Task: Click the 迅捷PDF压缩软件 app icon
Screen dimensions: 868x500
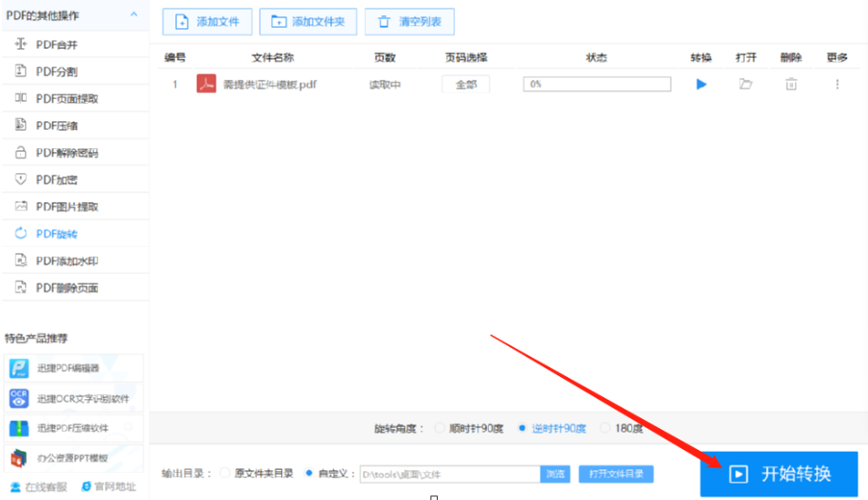Action: tap(19, 428)
